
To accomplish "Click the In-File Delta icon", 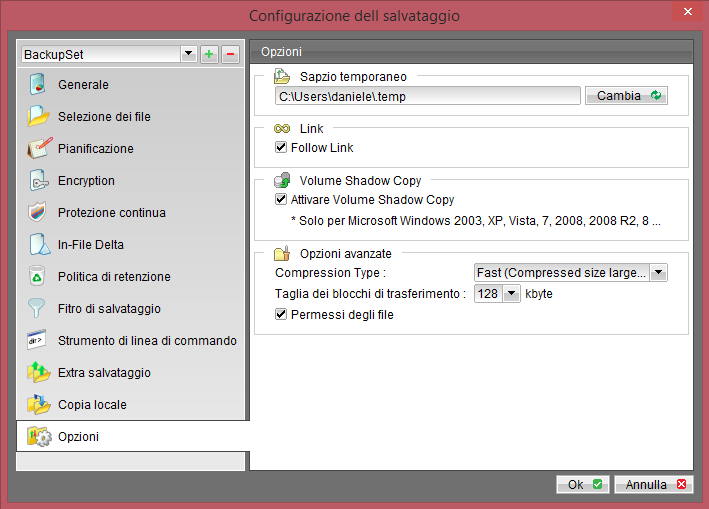I will 39,245.
